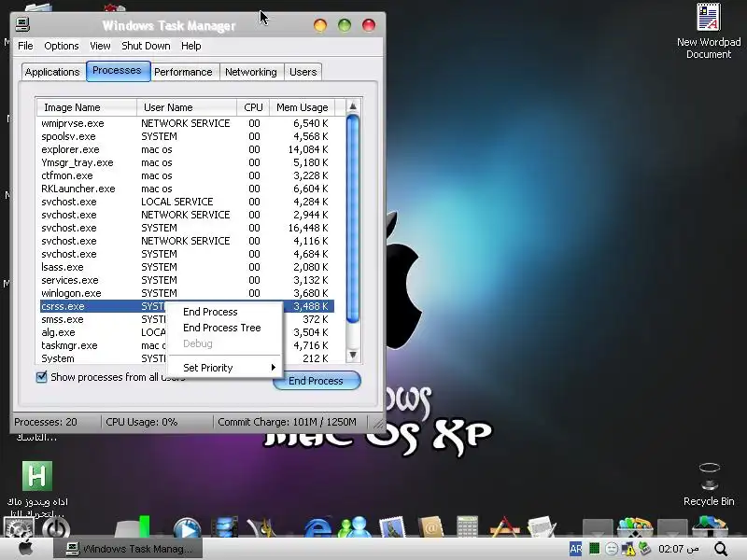This screenshot has height=560, width=747.
Task: Sort by Mem Usage column header
Action: (x=302, y=107)
